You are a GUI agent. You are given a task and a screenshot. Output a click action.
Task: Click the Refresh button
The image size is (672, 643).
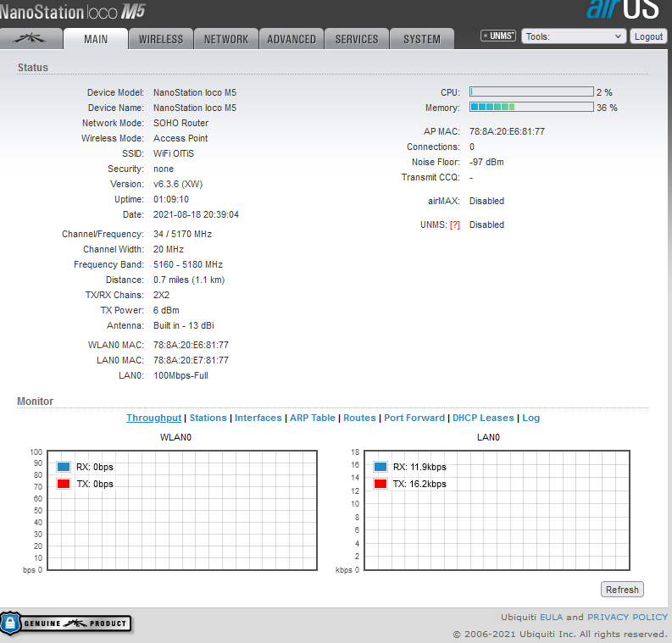tap(622, 590)
